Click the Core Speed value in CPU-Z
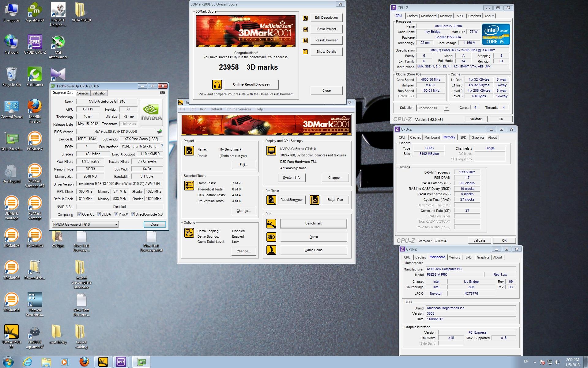This screenshot has width=588, height=368. coord(431,79)
